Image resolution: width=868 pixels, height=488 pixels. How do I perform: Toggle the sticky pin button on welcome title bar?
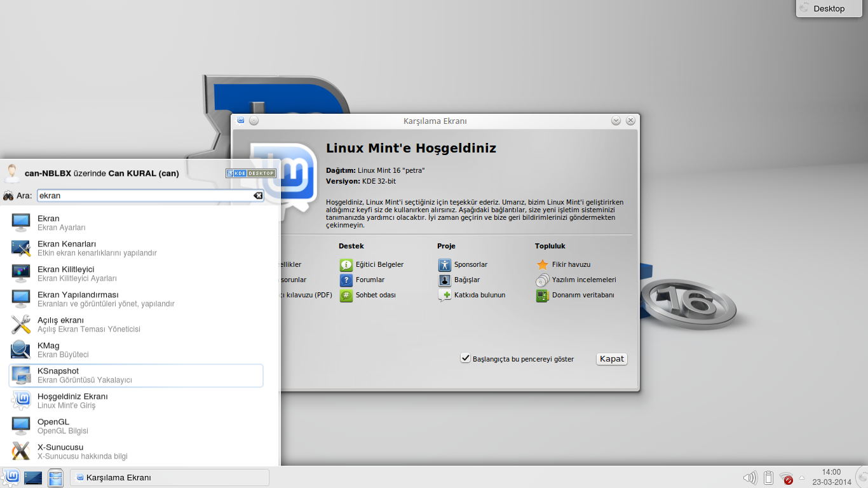tap(254, 120)
